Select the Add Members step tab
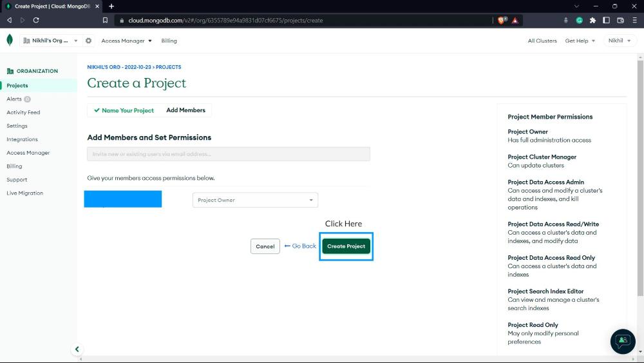The height and width of the screenshot is (363, 644). click(x=185, y=110)
